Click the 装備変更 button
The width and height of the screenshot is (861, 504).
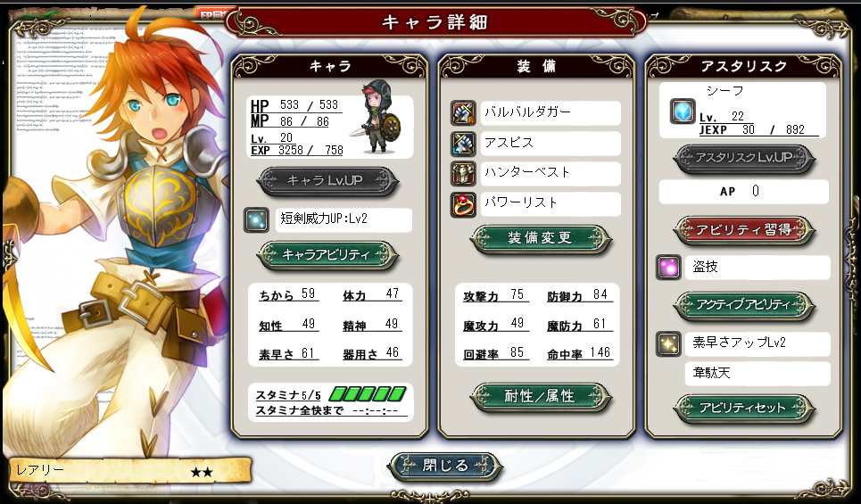click(541, 238)
